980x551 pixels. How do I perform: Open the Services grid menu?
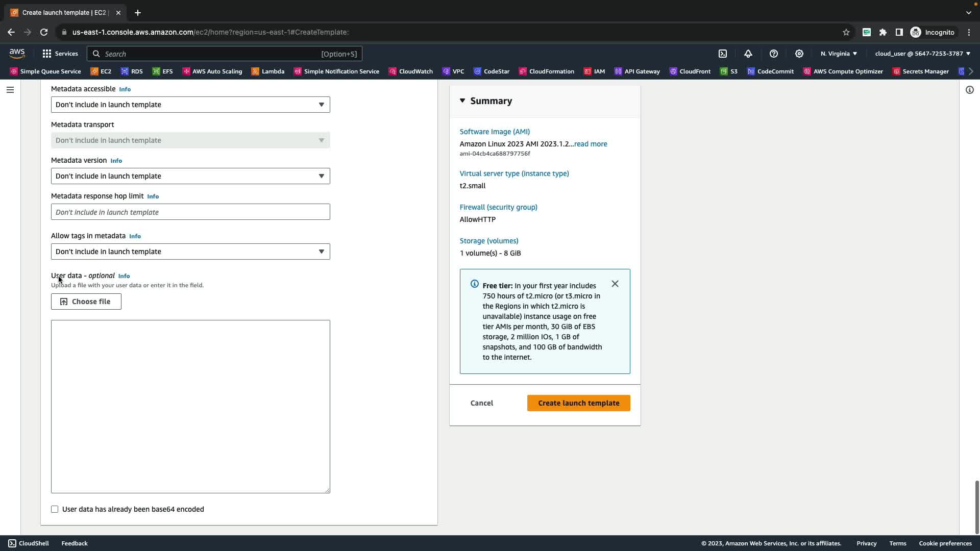point(60,54)
